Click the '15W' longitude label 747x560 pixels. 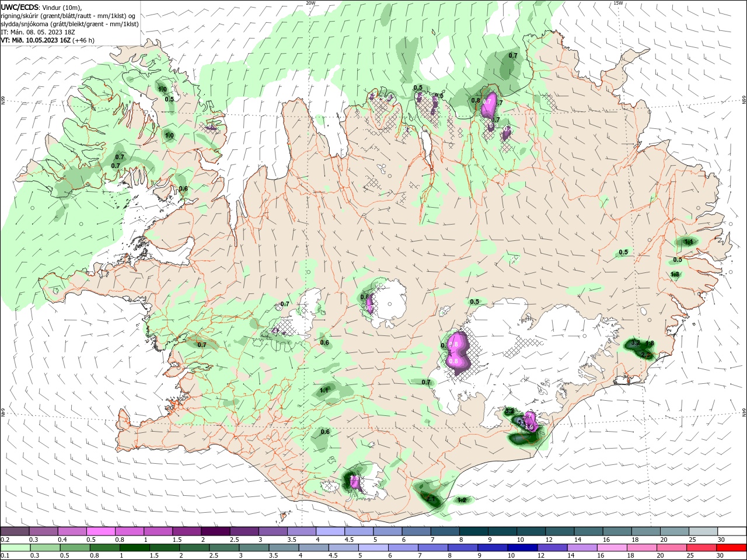coord(618,3)
